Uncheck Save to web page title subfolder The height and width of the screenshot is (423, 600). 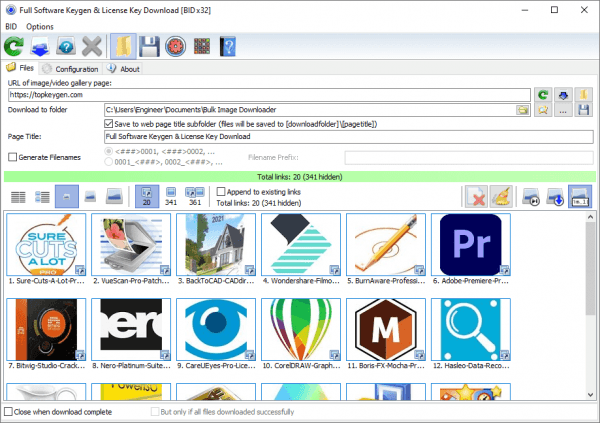tap(109, 124)
